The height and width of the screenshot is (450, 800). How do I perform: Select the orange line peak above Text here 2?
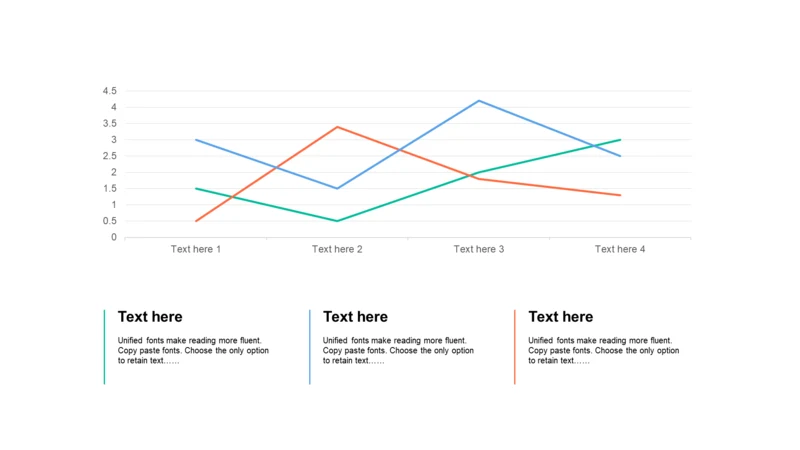click(x=337, y=127)
